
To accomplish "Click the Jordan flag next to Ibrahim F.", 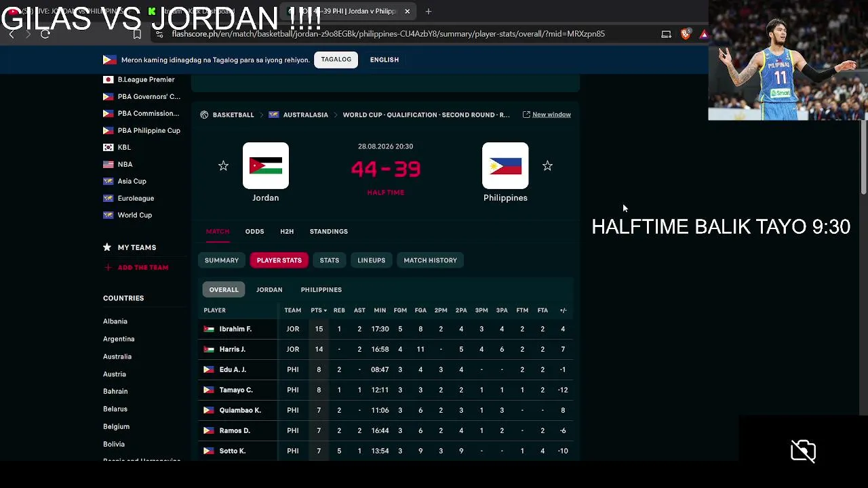I will coord(209,329).
